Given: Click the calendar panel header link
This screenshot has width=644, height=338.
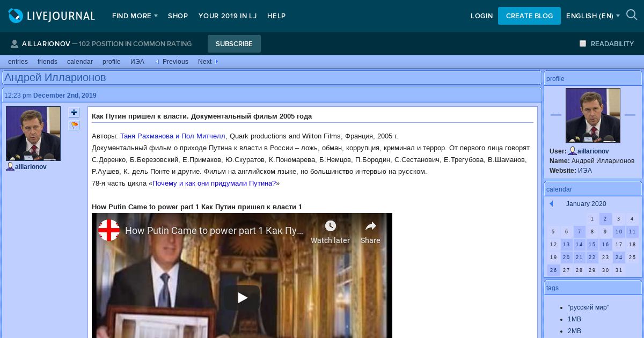Looking at the screenshot, I should pyautogui.click(x=559, y=189).
